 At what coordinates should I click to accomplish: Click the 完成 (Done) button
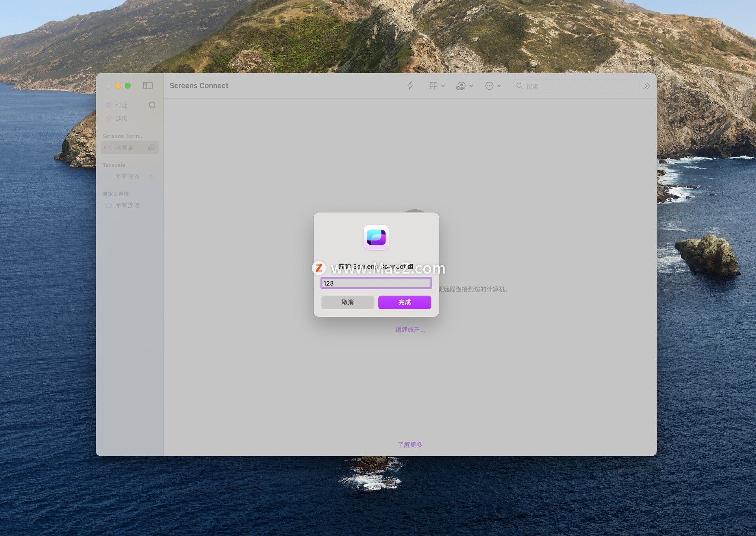pos(404,302)
